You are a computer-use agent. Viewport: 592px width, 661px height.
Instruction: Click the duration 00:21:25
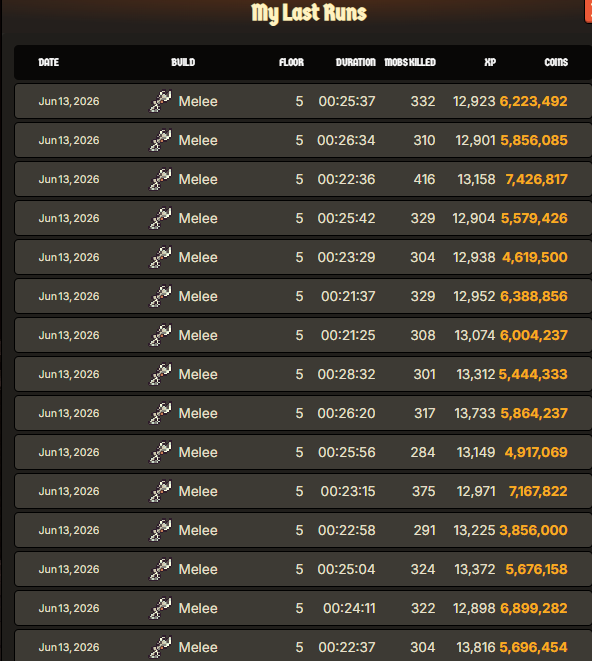tap(348, 335)
